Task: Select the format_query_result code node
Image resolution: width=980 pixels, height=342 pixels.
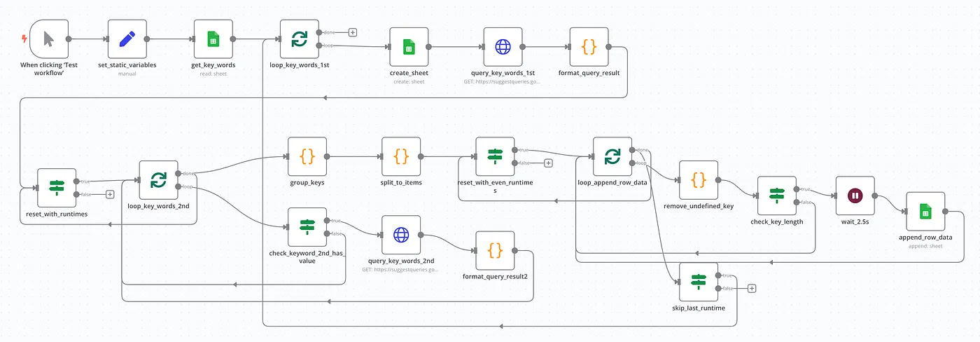Action: tap(589, 47)
